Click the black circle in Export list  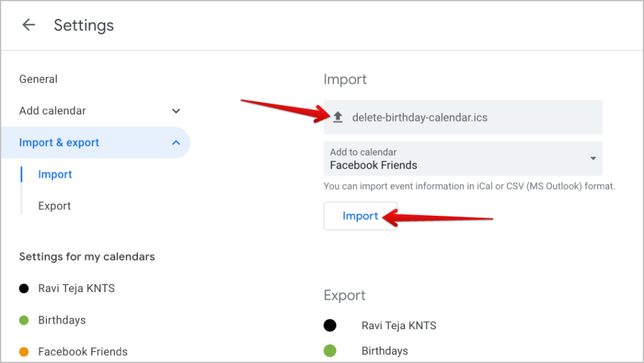click(330, 326)
